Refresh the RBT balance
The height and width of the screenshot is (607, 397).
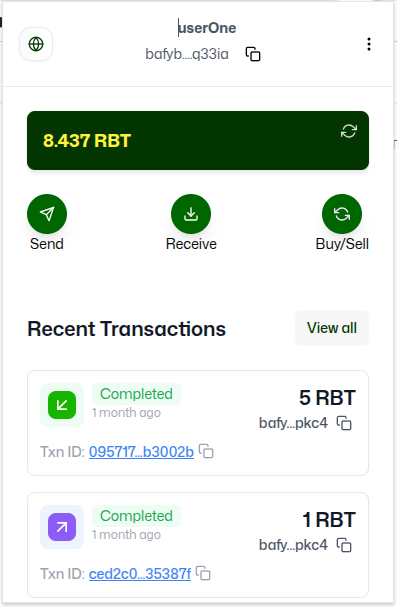coord(349,131)
